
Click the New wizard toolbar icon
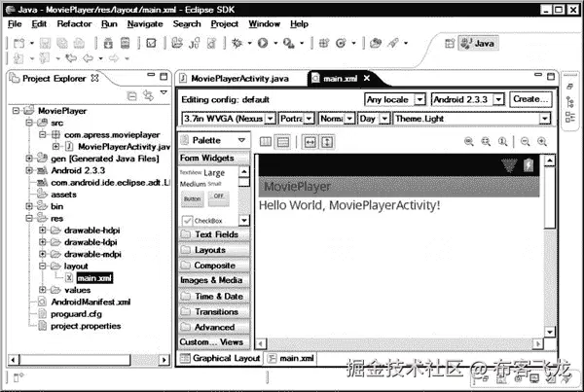click(19, 44)
